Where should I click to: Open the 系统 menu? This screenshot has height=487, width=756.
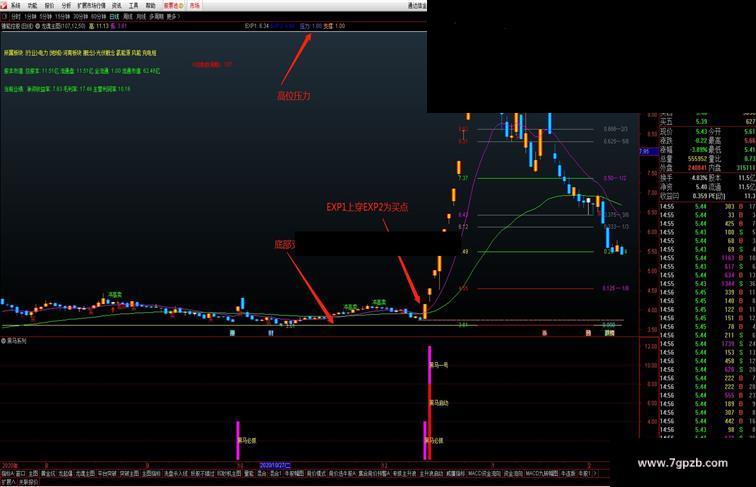pos(15,6)
